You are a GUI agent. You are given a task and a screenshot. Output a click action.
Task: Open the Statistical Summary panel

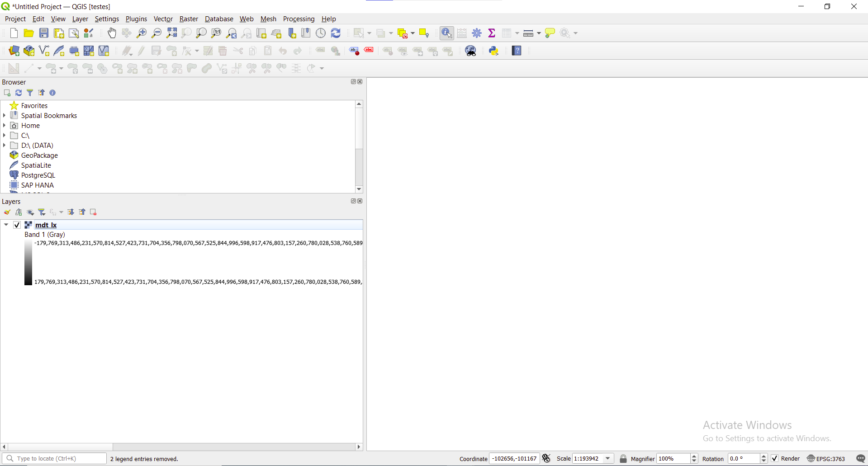pyautogui.click(x=492, y=33)
